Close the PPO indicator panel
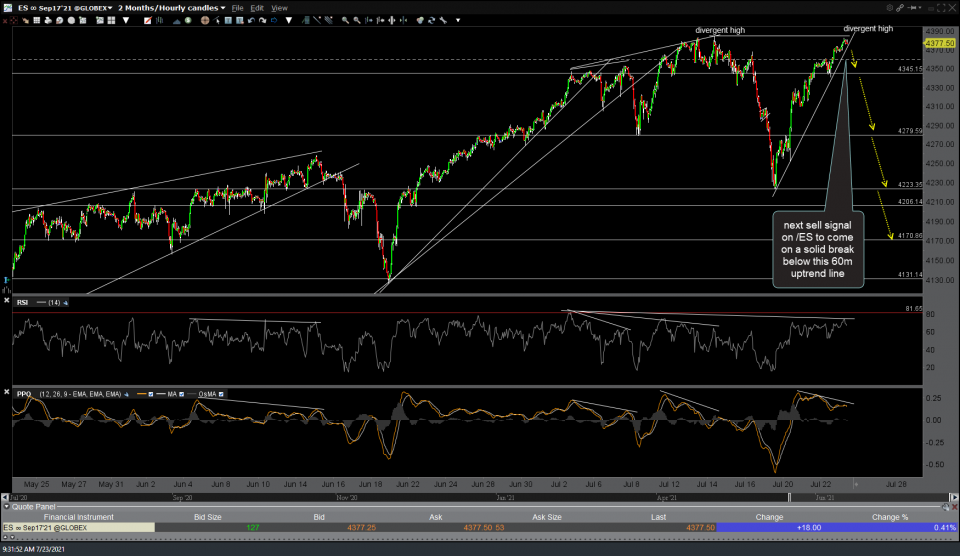The height and width of the screenshot is (556, 960). tap(6, 392)
